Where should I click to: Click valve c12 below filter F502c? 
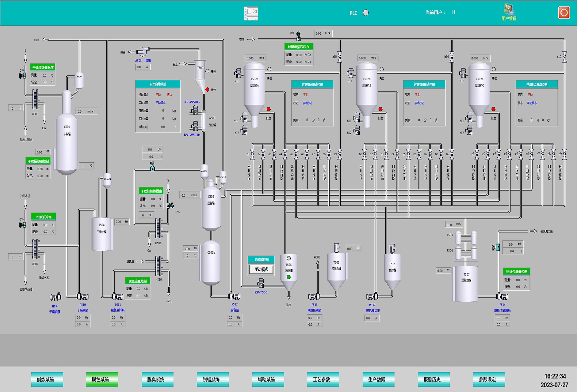click(469, 130)
